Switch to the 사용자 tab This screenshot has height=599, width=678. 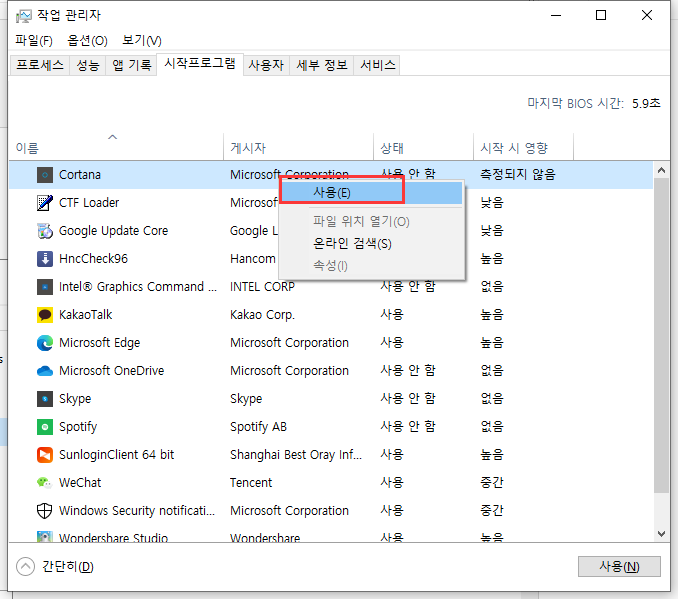(x=266, y=65)
